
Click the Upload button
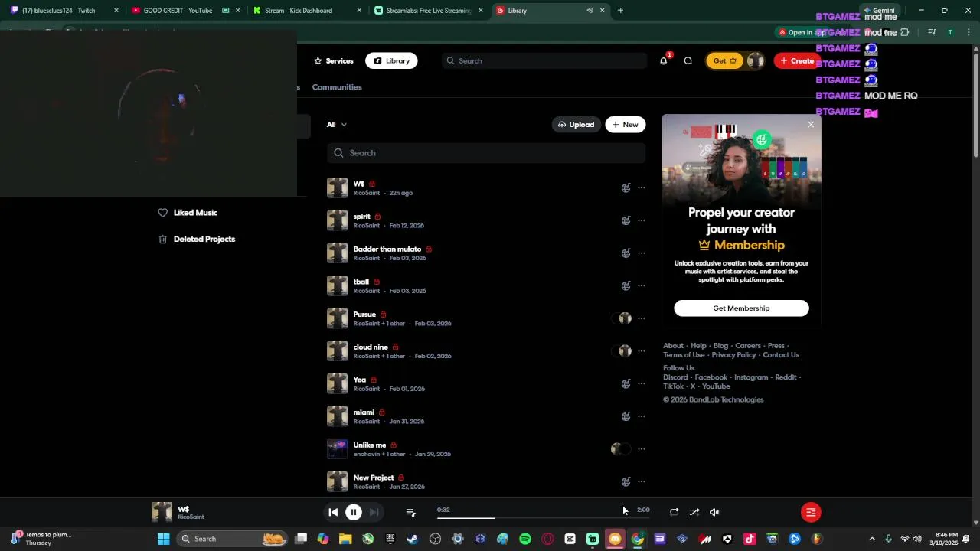[576, 124]
